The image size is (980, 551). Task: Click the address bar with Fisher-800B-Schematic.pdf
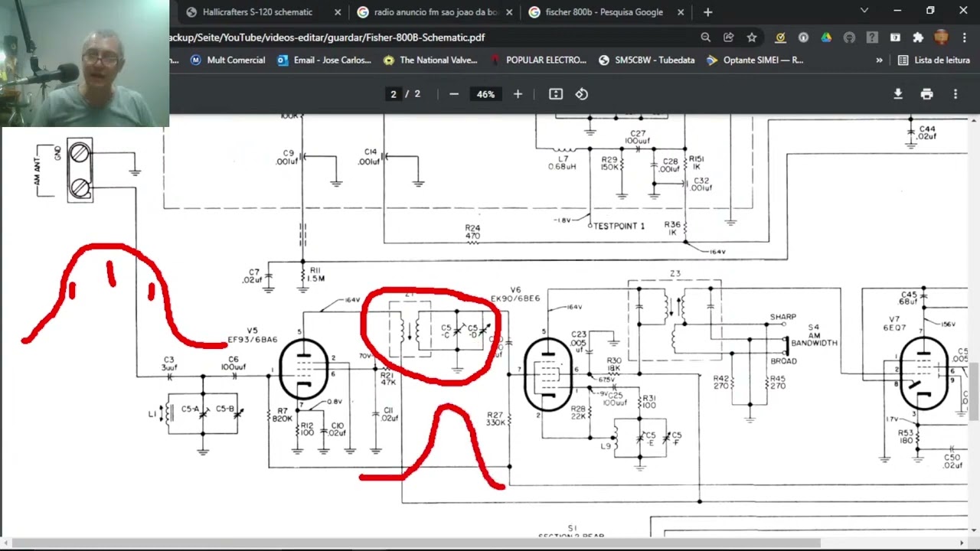pyautogui.click(x=429, y=37)
